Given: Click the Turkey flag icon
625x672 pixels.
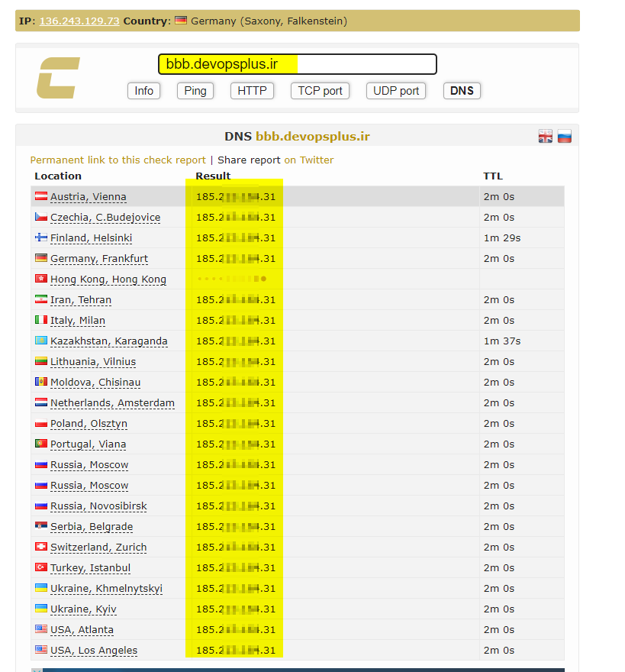Looking at the screenshot, I should click(41, 568).
